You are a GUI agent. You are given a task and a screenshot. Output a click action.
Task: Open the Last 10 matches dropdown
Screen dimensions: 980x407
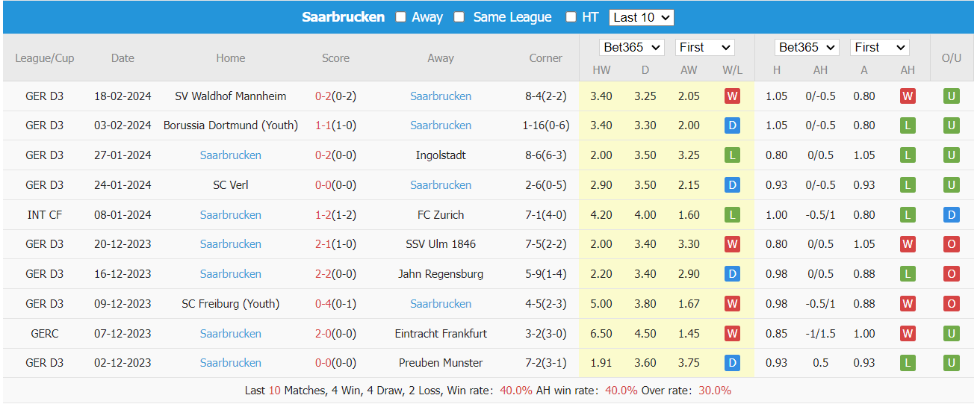click(641, 17)
